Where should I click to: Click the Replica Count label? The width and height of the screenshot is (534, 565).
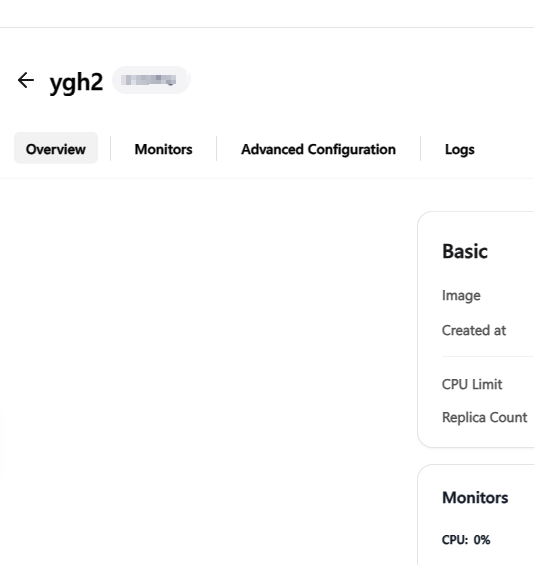point(485,417)
